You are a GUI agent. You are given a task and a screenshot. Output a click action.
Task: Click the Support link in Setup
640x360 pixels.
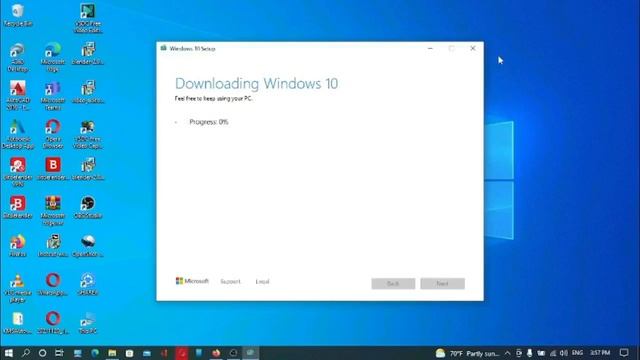pos(231,282)
